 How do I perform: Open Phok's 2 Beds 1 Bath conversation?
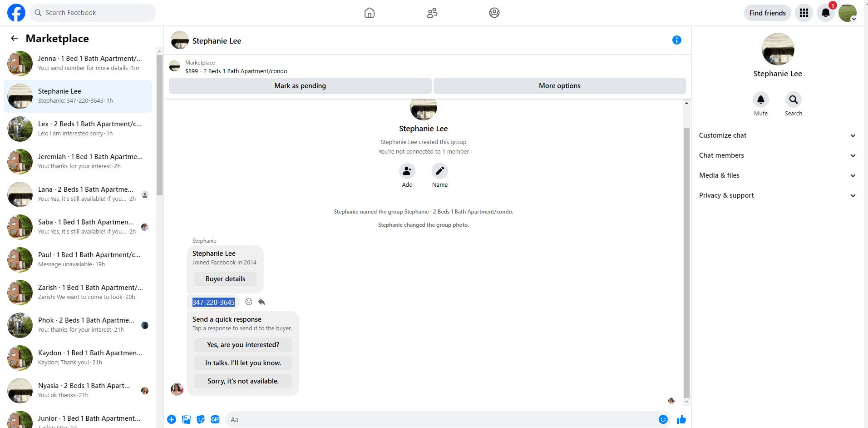tap(78, 325)
